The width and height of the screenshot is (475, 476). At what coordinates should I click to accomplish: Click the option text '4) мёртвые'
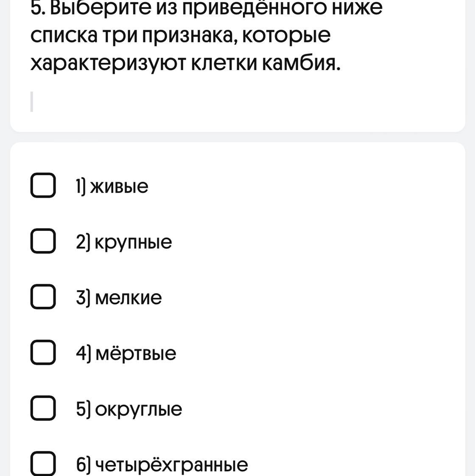[126, 354]
